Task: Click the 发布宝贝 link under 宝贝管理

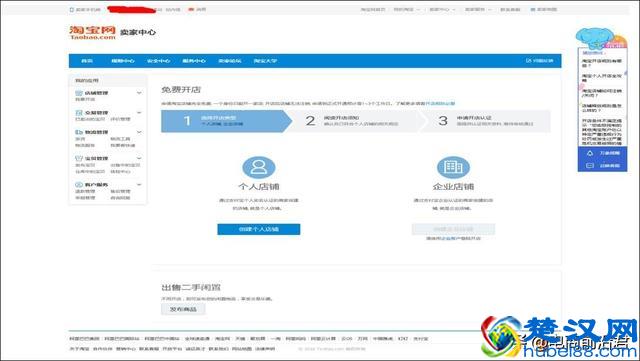Action: click(85, 165)
